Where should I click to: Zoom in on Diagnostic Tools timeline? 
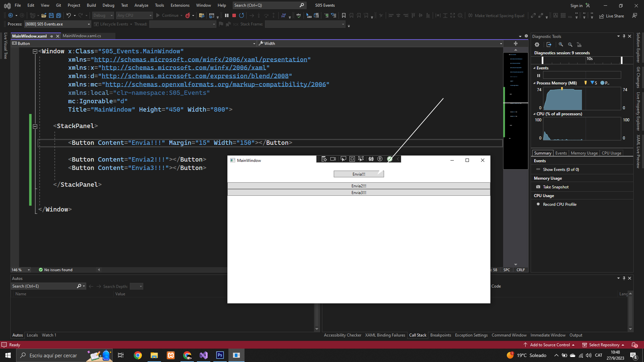click(x=561, y=45)
